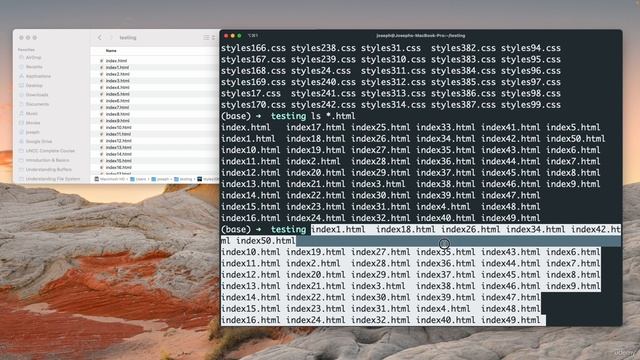Viewport: 640px width, 360px height.
Task: Select index15.html in the Finder file list
Action: pos(118,161)
